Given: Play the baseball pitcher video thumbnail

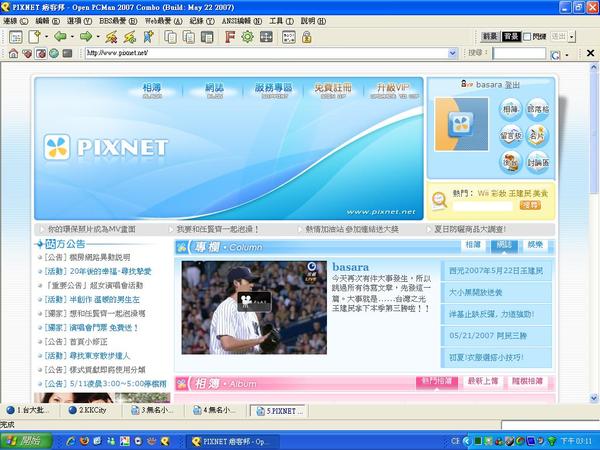Looking at the screenshot, I should 254,307.
